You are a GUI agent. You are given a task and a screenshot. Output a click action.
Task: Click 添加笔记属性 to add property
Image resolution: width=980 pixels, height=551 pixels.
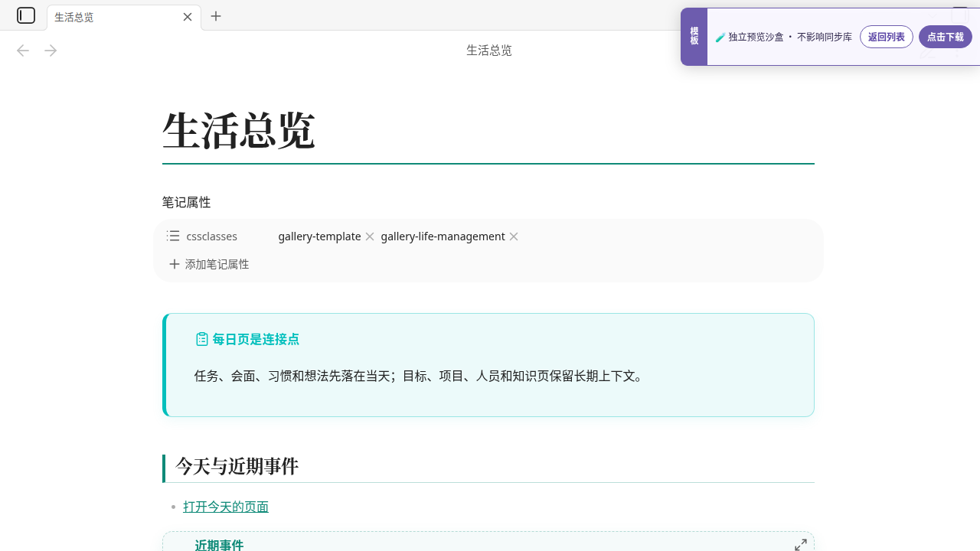(x=209, y=264)
